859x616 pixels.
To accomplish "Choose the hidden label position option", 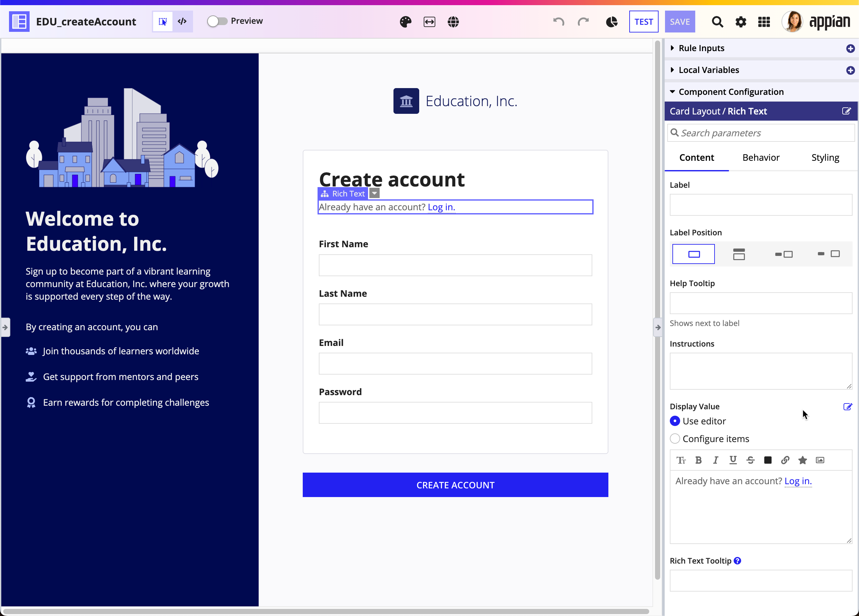I will pyautogui.click(x=694, y=254).
